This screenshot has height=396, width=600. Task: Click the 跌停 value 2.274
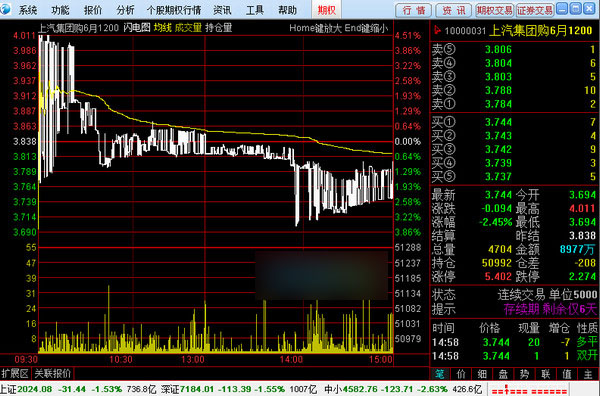582,276
